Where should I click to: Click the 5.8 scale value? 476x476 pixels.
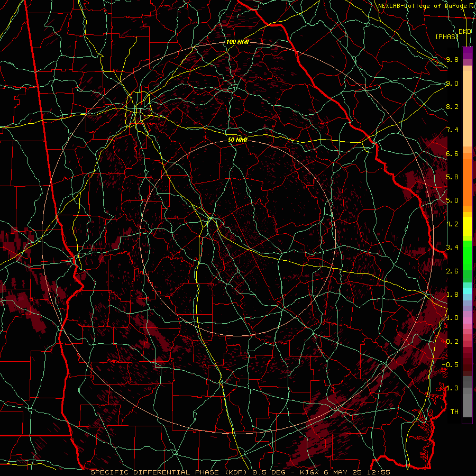[x=452, y=177]
